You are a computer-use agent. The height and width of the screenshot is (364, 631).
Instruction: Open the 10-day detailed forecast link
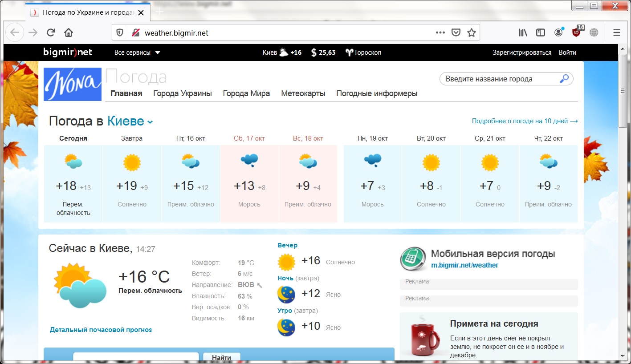(525, 121)
